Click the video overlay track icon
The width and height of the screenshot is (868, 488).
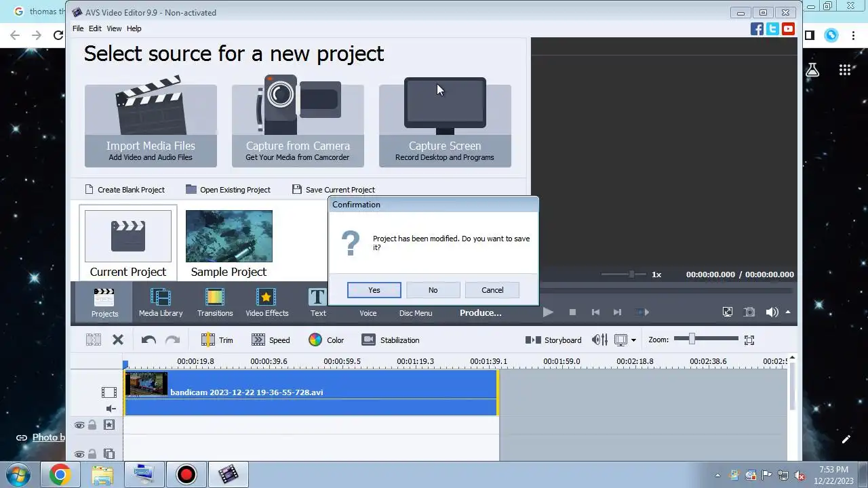pos(108,455)
